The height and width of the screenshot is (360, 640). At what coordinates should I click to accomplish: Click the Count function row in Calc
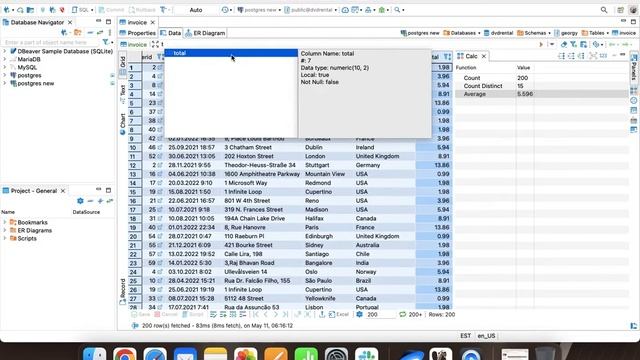(541, 78)
